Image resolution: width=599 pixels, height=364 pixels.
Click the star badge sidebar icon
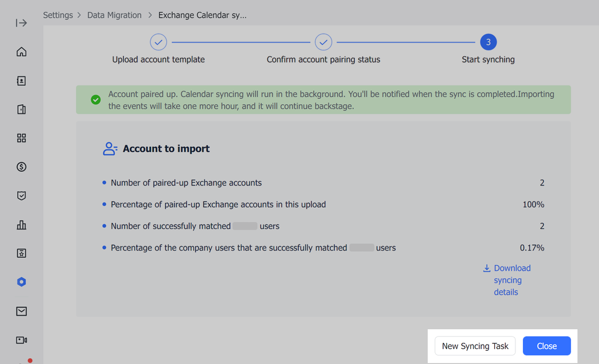coord(22,253)
